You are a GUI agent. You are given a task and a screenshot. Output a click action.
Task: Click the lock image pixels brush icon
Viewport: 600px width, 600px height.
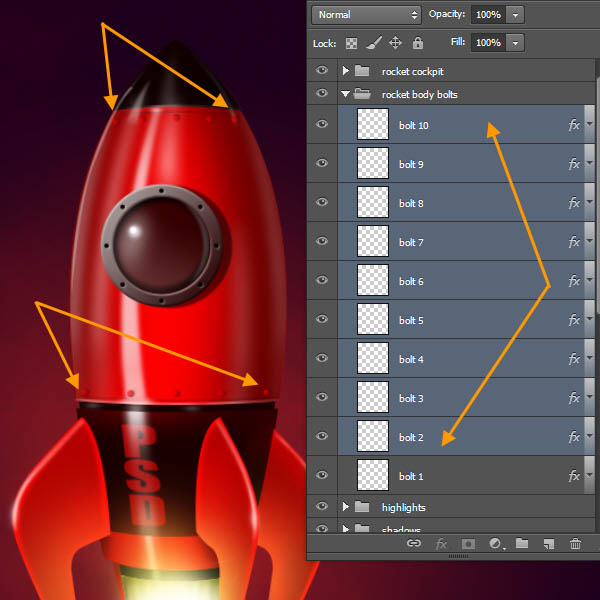(373, 43)
